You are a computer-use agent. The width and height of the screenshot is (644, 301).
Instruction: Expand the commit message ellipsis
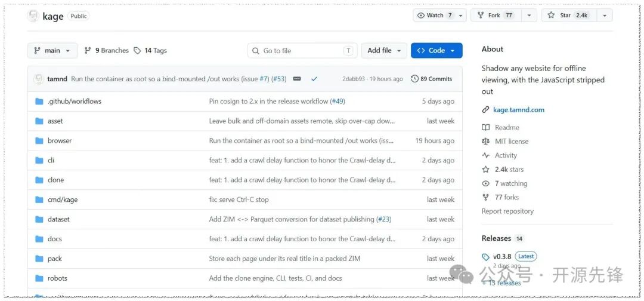click(x=297, y=79)
